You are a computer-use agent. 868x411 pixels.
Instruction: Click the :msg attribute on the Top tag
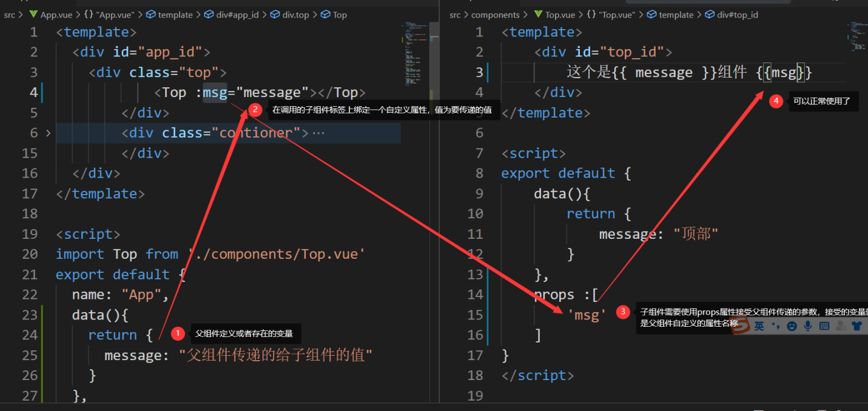(210, 92)
